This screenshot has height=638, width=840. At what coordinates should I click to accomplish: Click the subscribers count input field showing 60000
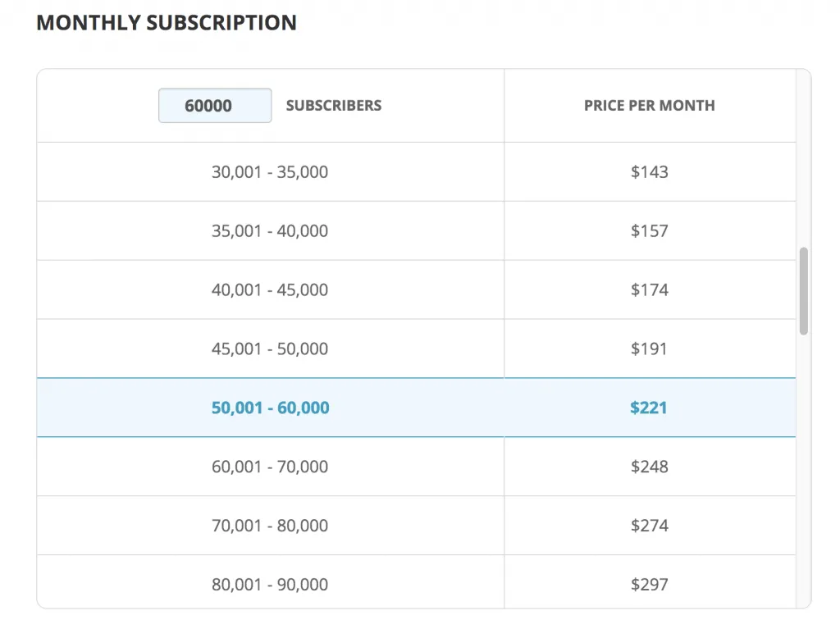(x=215, y=106)
